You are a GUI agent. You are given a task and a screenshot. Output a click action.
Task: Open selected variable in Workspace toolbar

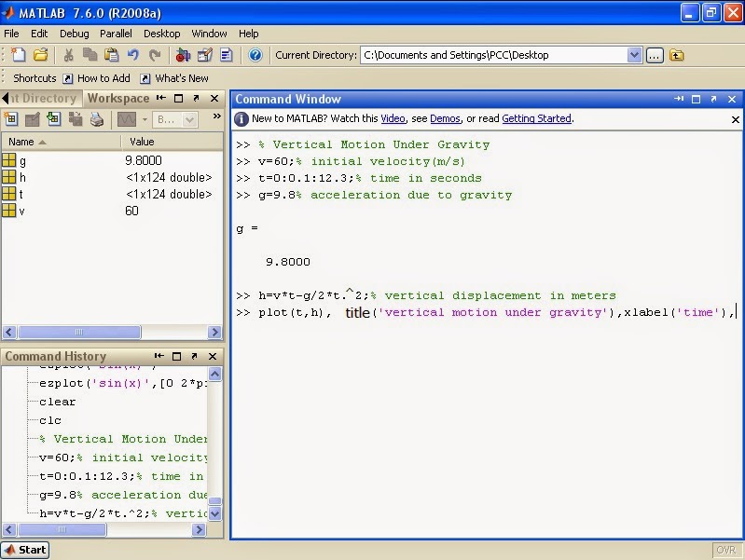tap(33, 118)
